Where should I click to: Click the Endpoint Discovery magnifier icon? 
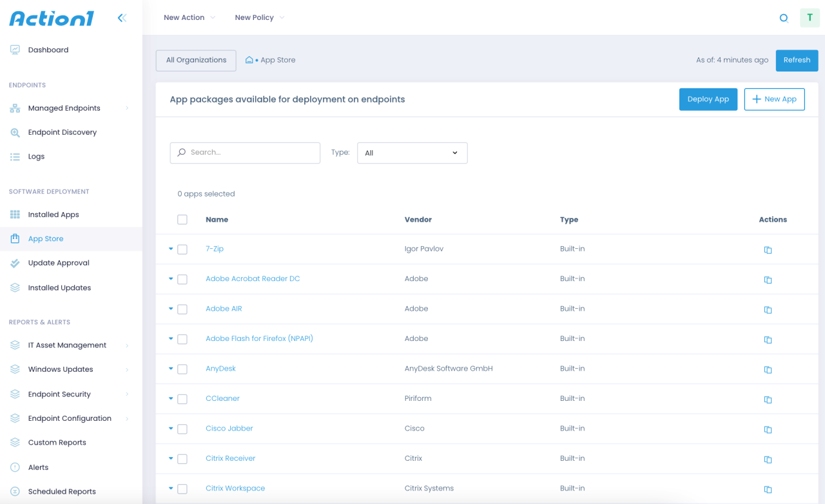[15, 132]
